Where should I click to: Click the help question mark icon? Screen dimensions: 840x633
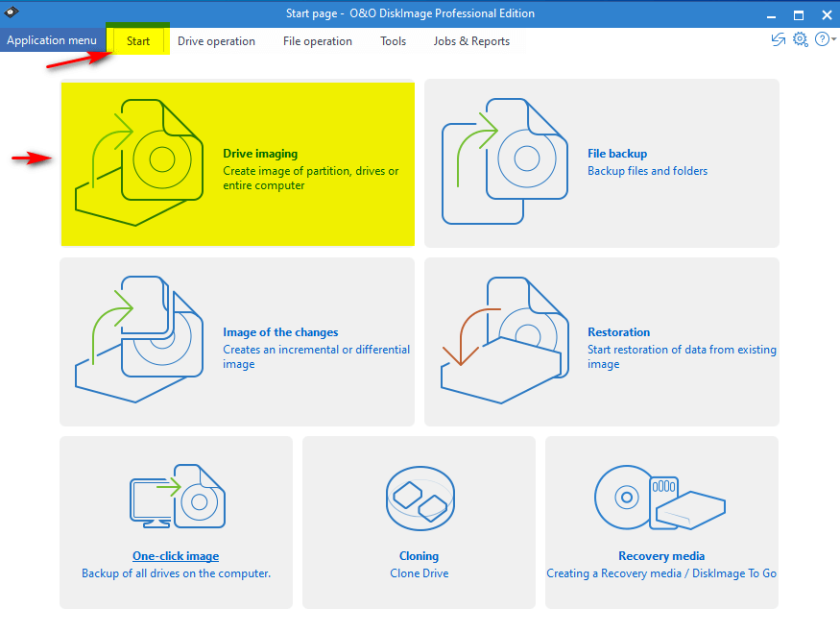click(x=822, y=39)
